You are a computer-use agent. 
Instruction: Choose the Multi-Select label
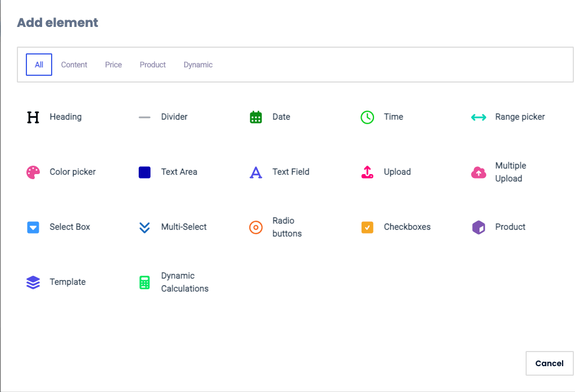point(184,227)
